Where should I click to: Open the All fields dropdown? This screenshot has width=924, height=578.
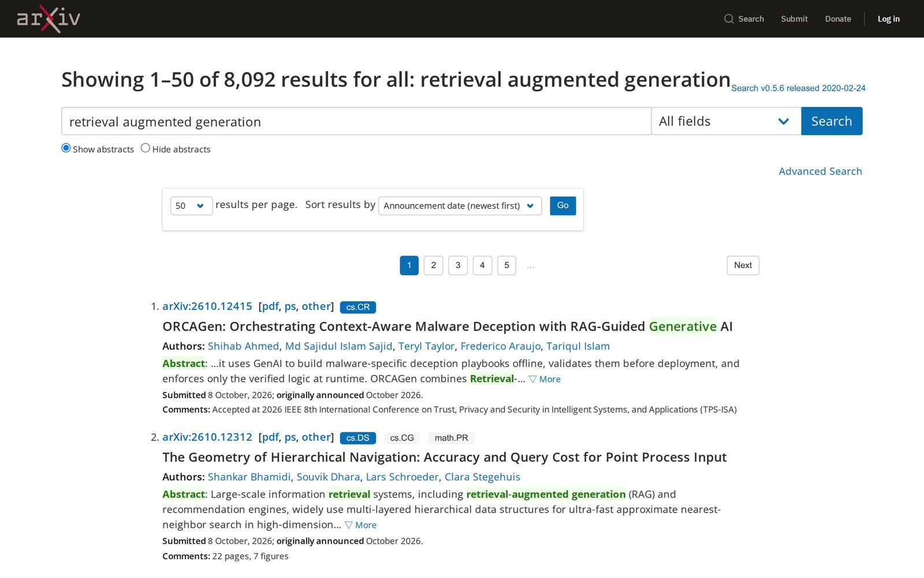point(726,121)
